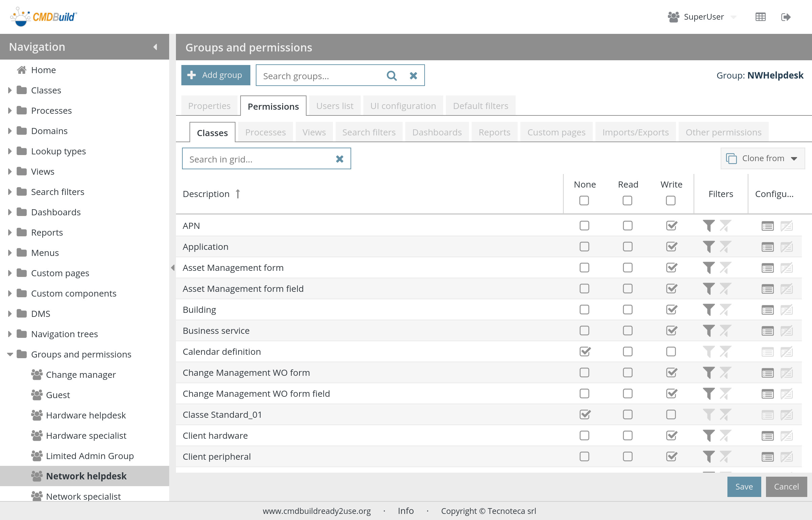This screenshot has height=520, width=812.
Task: Open configuration list icon for Application row
Action: tap(767, 247)
